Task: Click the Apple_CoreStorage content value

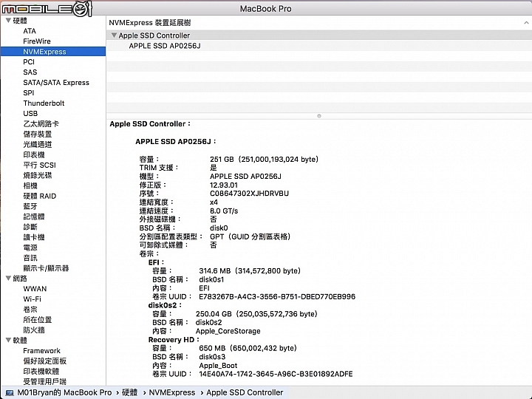Action: [x=228, y=331]
